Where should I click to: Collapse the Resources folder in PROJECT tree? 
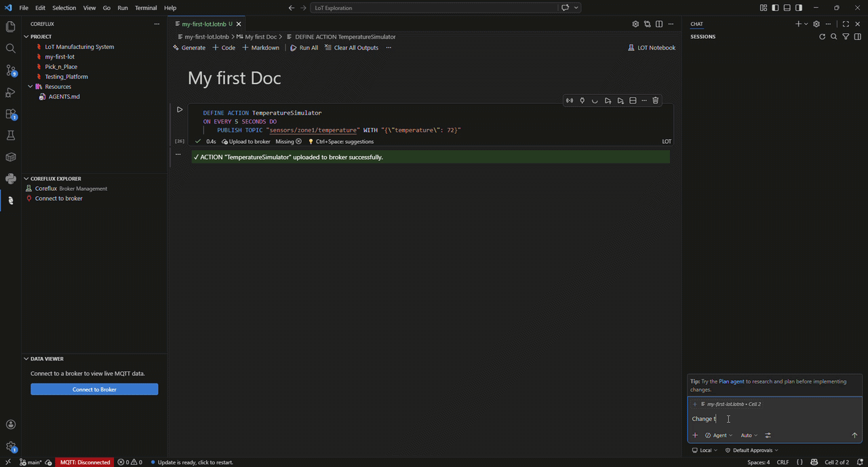click(29, 86)
